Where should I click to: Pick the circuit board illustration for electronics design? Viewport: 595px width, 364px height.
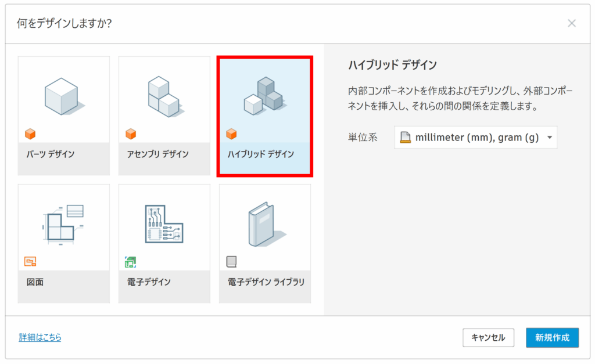click(164, 224)
